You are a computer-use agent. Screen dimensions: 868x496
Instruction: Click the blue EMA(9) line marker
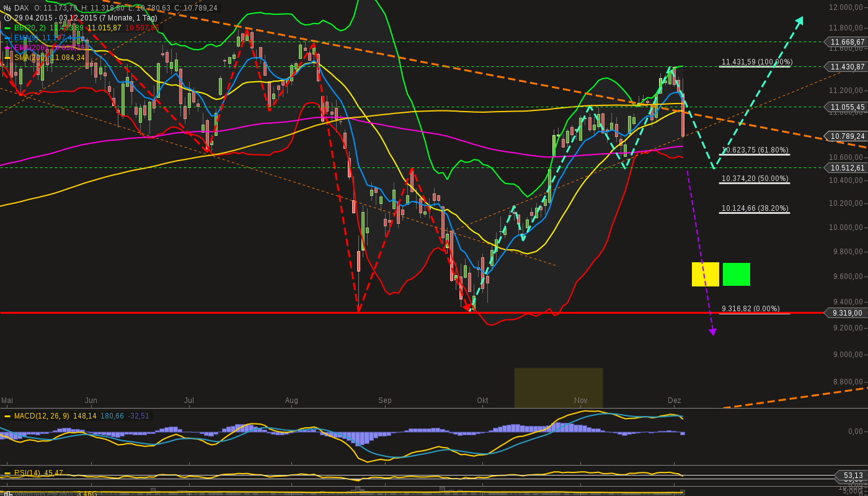tap(7, 38)
